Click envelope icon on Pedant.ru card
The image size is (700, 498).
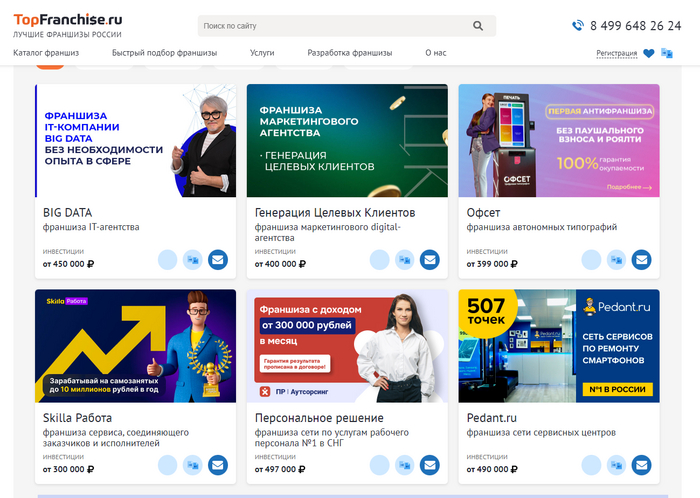click(642, 465)
